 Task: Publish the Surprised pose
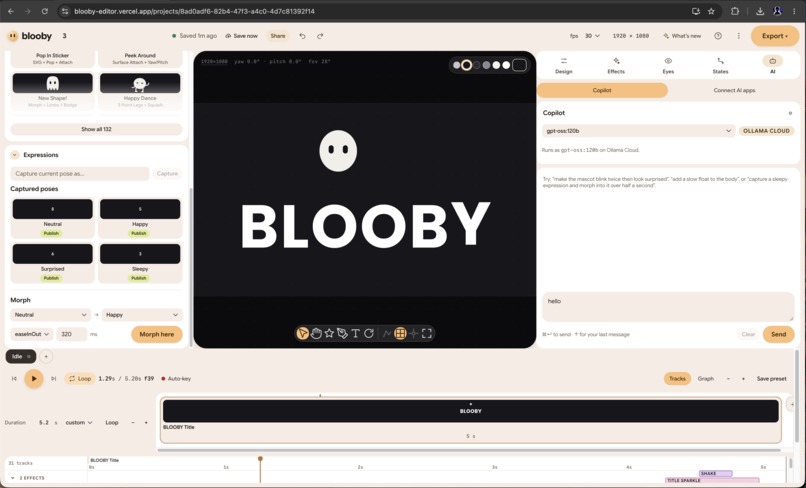coord(51,278)
